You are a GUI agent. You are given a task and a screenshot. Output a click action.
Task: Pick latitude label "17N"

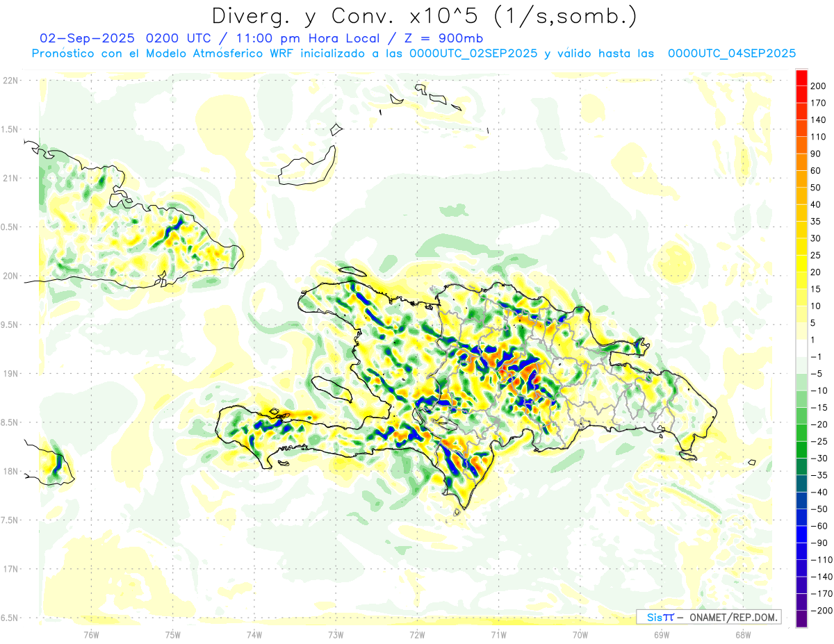10,569
